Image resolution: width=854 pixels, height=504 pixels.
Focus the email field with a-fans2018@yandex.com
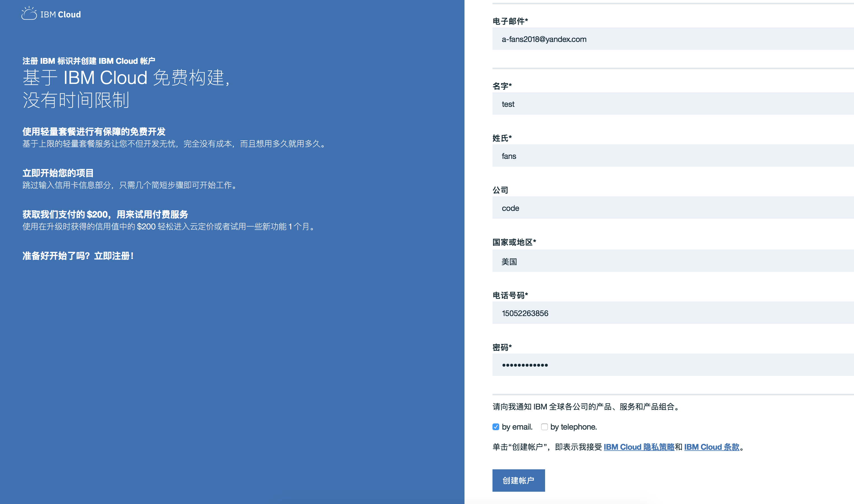673,39
